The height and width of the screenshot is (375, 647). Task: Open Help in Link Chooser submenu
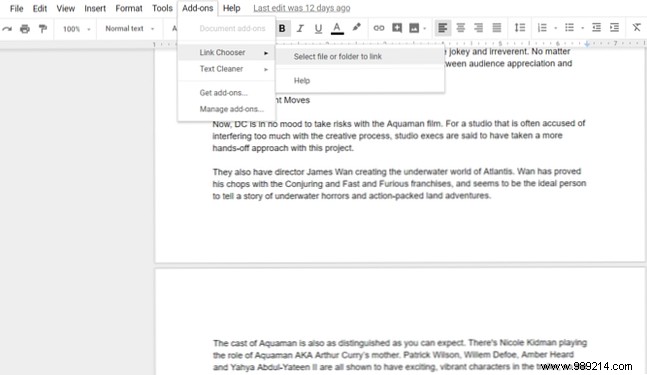pos(360,80)
